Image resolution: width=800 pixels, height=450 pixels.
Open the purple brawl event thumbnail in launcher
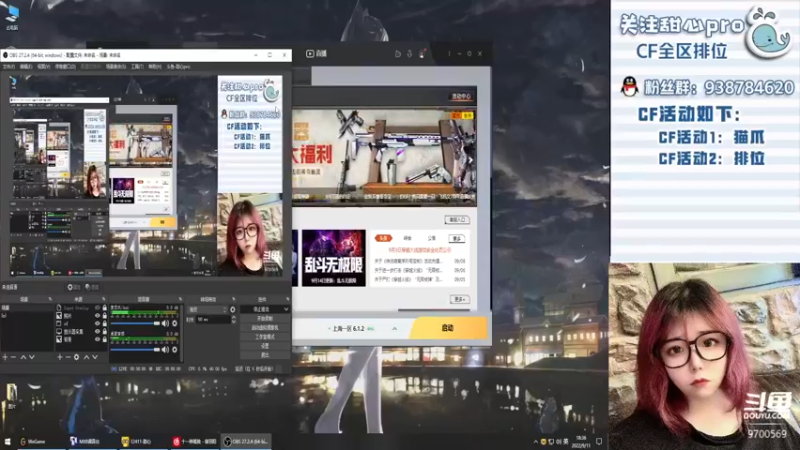pos(334,258)
